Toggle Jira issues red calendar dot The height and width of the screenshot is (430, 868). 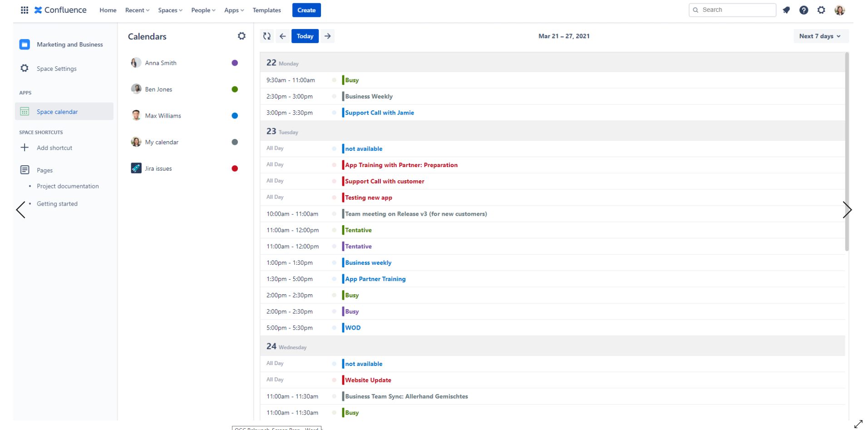(235, 168)
